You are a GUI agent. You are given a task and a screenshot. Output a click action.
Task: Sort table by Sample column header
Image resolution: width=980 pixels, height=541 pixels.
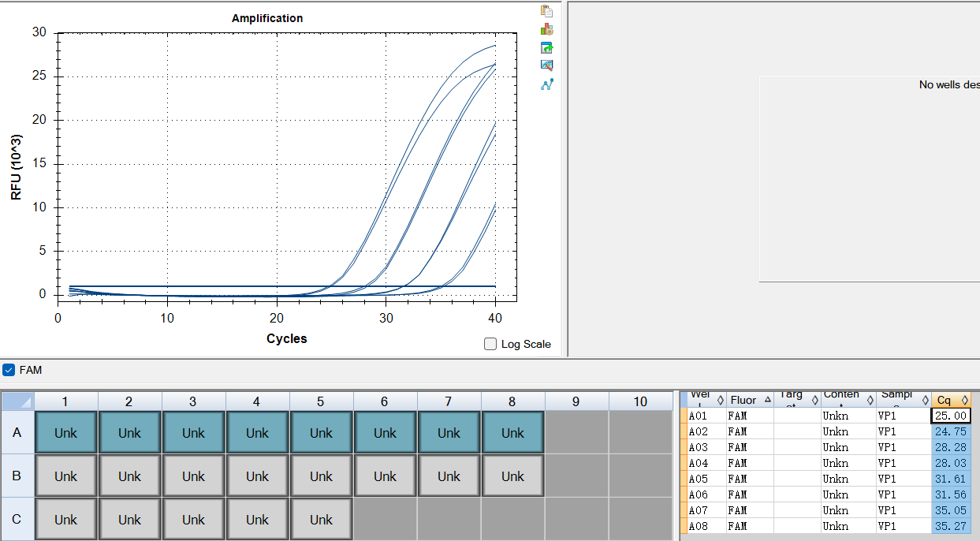(x=904, y=400)
